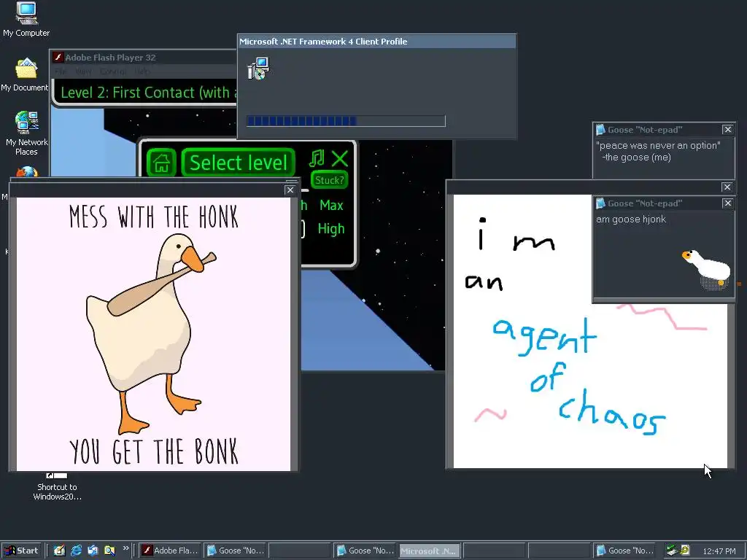Click the white goose on the notepad
This screenshot has height=560, width=747.
tap(707, 268)
